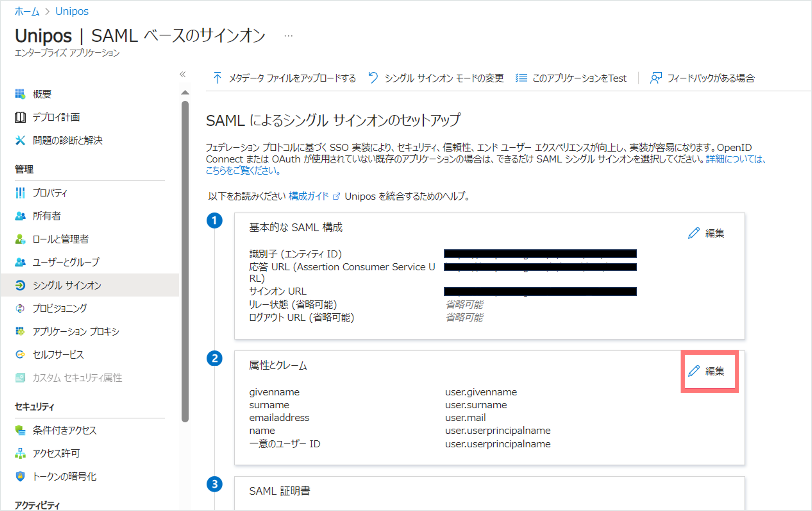Screen dimensions: 812x511
Task: Click the checklist icon for Test application
Action: click(521, 78)
